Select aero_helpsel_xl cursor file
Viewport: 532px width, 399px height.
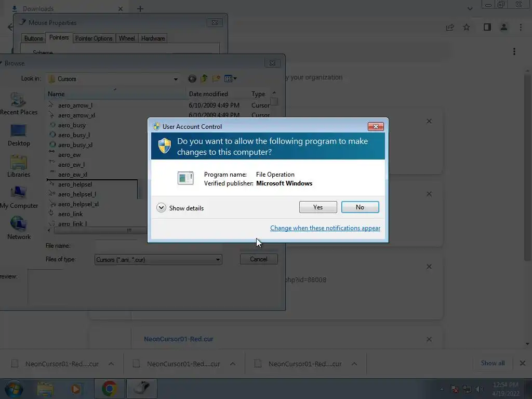tap(78, 204)
